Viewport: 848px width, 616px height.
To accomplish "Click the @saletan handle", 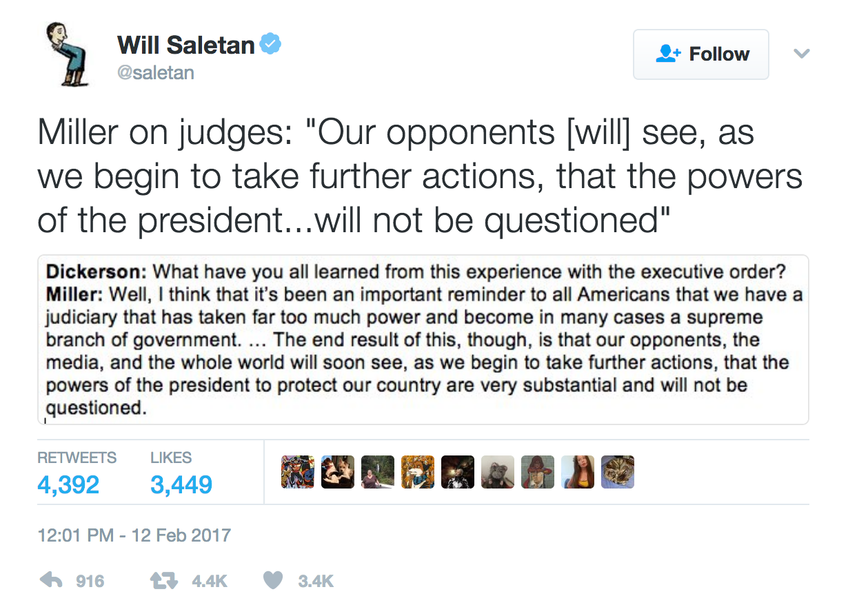I will point(156,72).
